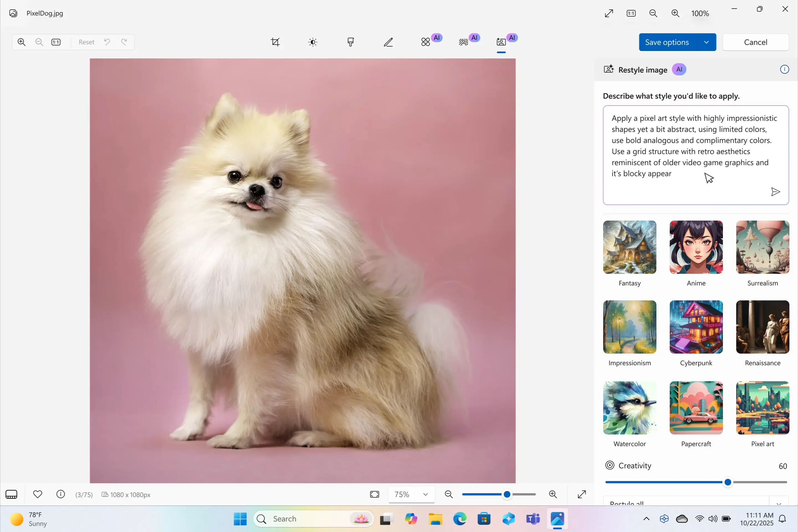Apply the Renaissance style preset

763,327
